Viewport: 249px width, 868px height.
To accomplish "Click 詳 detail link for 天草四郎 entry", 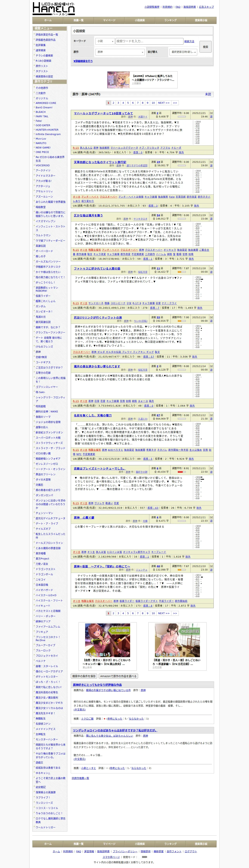I will (211, 166).
